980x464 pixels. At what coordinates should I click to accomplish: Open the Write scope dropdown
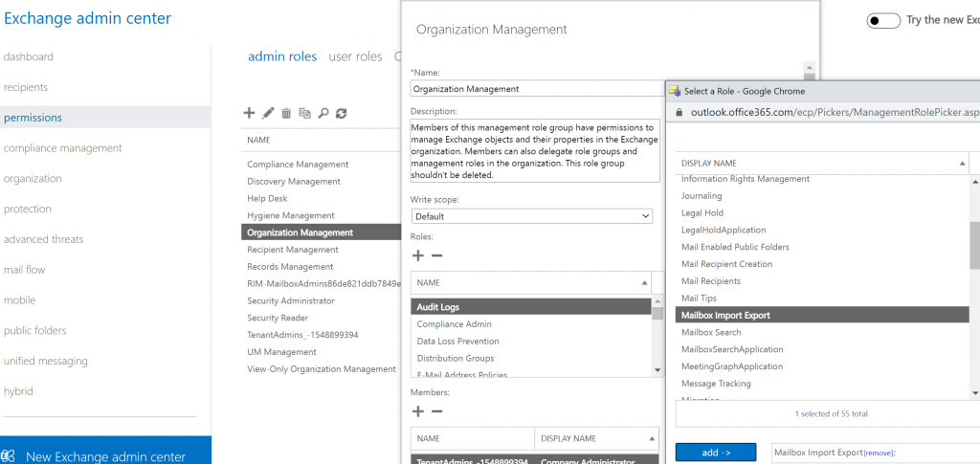point(532,216)
